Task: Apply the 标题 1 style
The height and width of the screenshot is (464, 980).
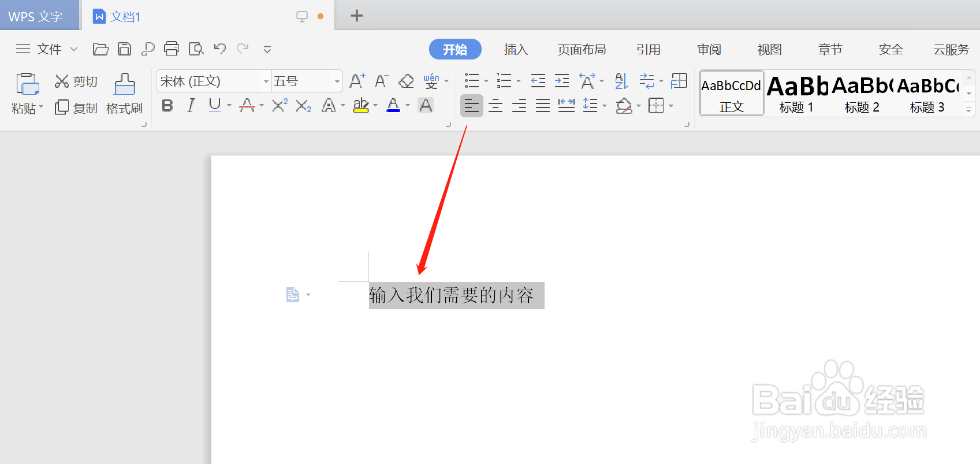Action: click(x=796, y=94)
